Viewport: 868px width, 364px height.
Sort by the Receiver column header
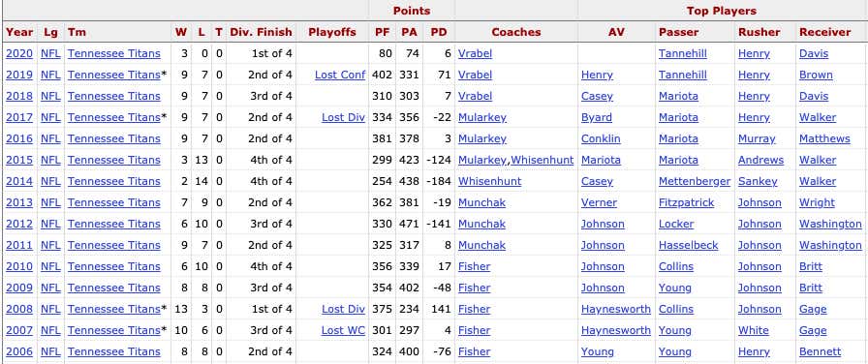point(824,32)
